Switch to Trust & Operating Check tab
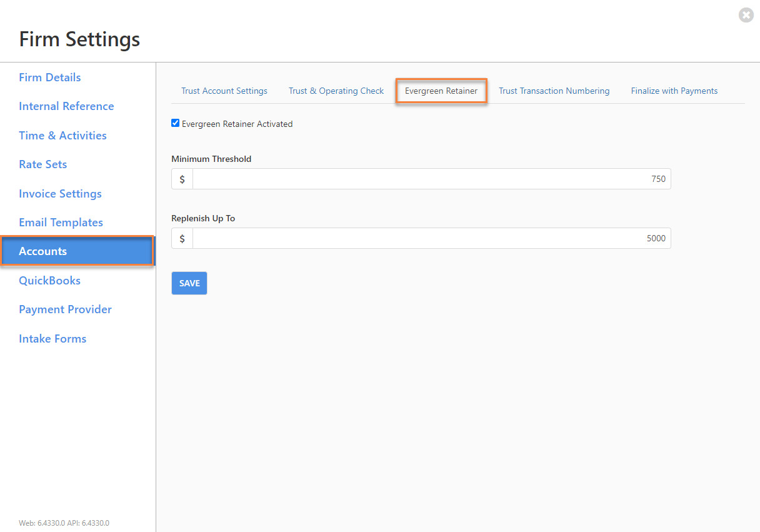 coord(336,91)
